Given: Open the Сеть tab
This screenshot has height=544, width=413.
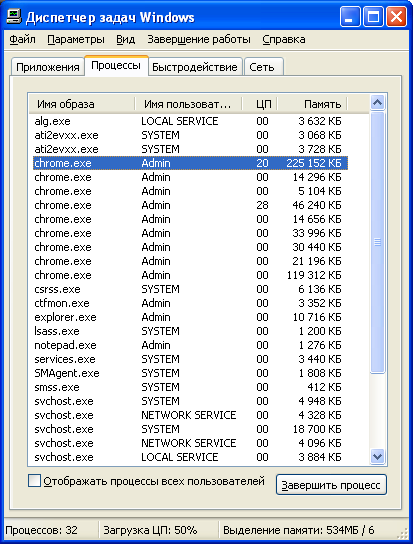Looking at the screenshot, I should [263, 67].
